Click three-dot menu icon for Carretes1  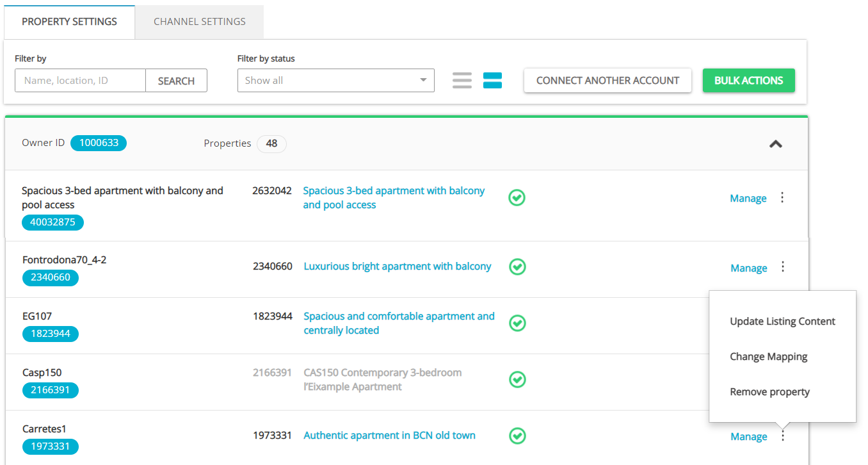782,436
